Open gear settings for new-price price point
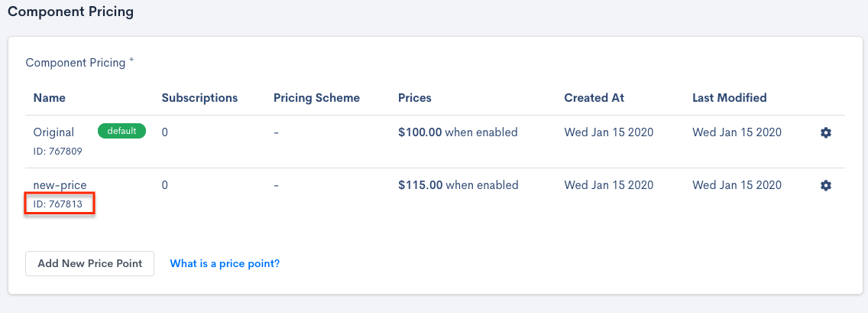This screenshot has width=868, height=313. click(825, 185)
